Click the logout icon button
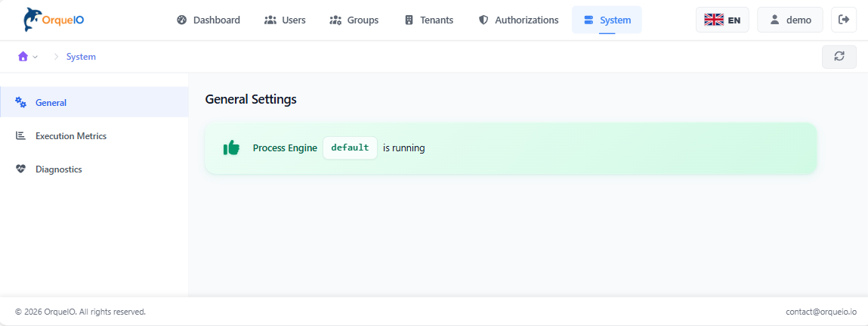868x326 pixels. click(844, 20)
